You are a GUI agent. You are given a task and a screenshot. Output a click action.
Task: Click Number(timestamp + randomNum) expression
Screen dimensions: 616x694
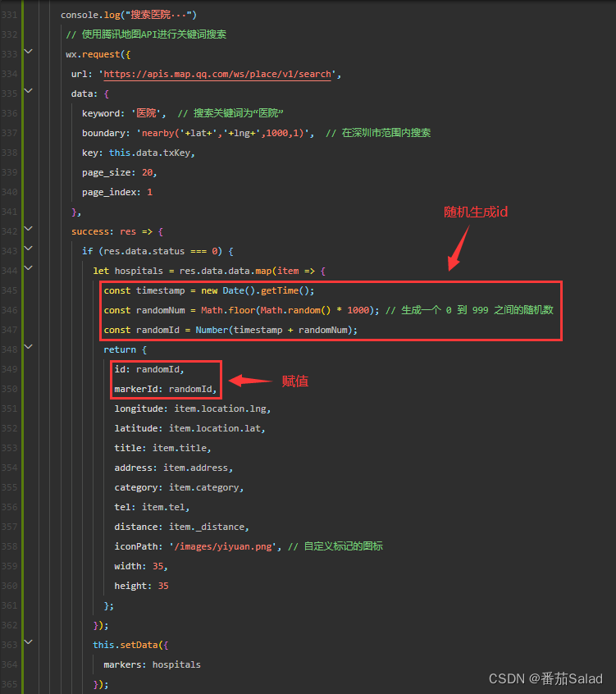point(274,330)
